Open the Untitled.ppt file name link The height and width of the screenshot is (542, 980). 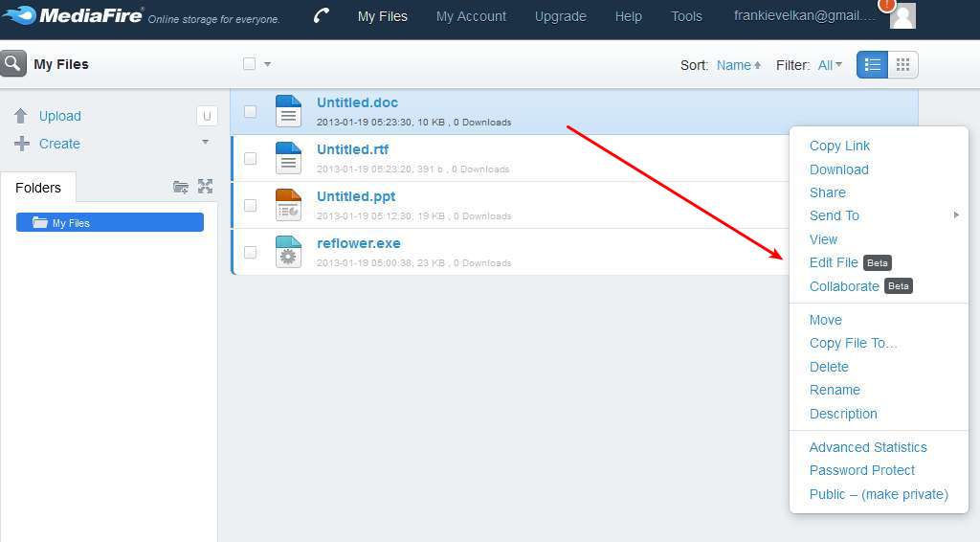click(x=356, y=196)
